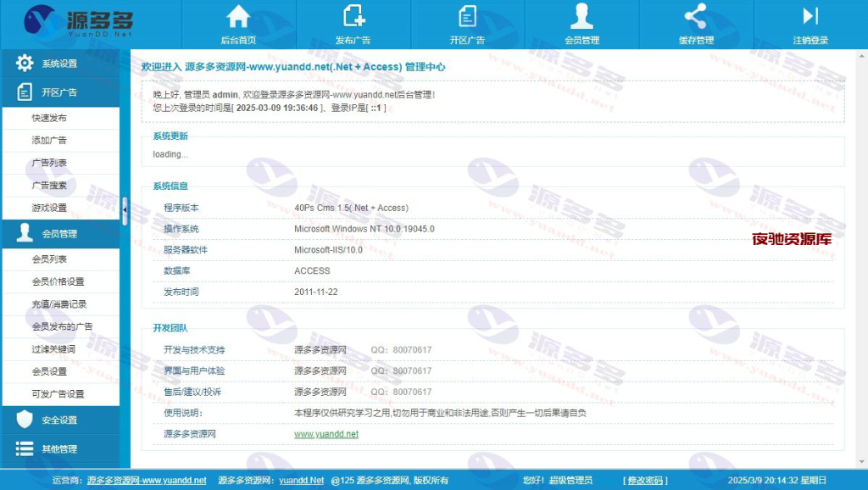Viewport: 868px width, 490px height.
Task: Click the 修改密码 link in footer
Action: pyautogui.click(x=646, y=480)
